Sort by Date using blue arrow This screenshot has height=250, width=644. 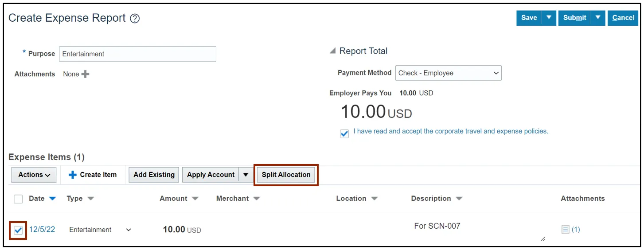coord(52,199)
